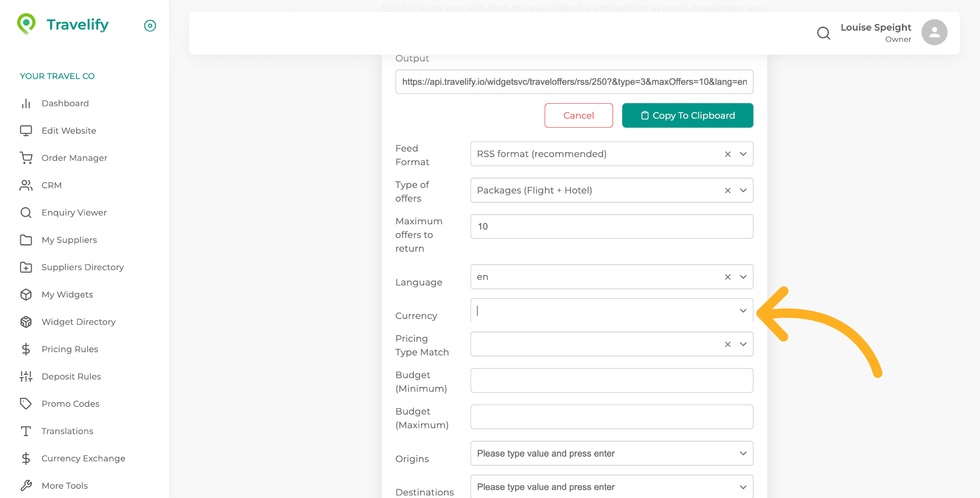Click the Cancel button
The width and height of the screenshot is (980, 498).
[x=578, y=115]
